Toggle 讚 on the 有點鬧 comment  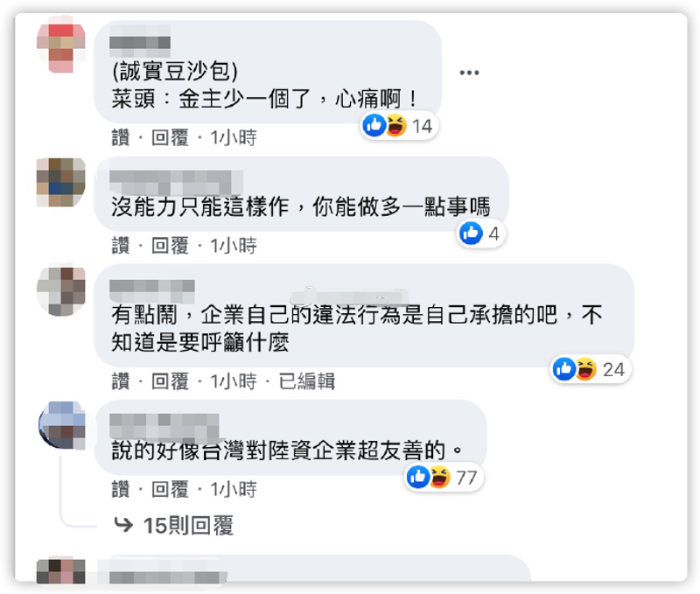121,381
